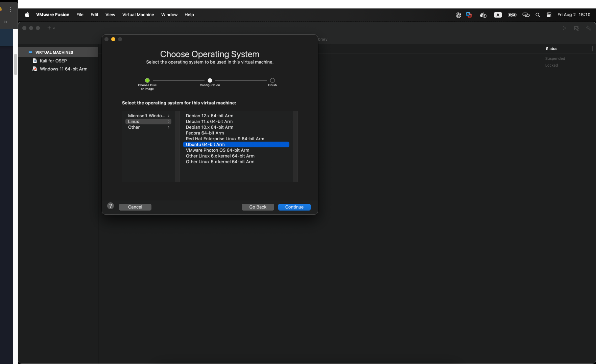
Task: Expand the Linux chevron
Action: pyautogui.click(x=168, y=121)
